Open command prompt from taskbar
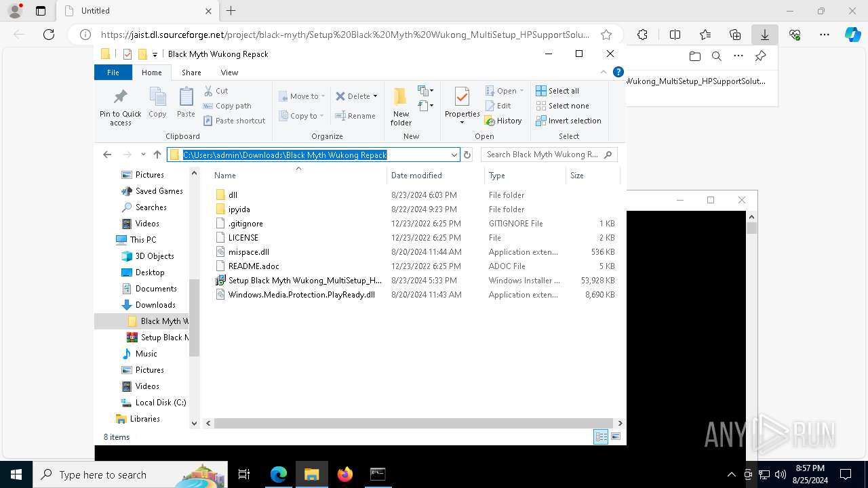Viewport: 868px width, 488px height. [x=378, y=474]
